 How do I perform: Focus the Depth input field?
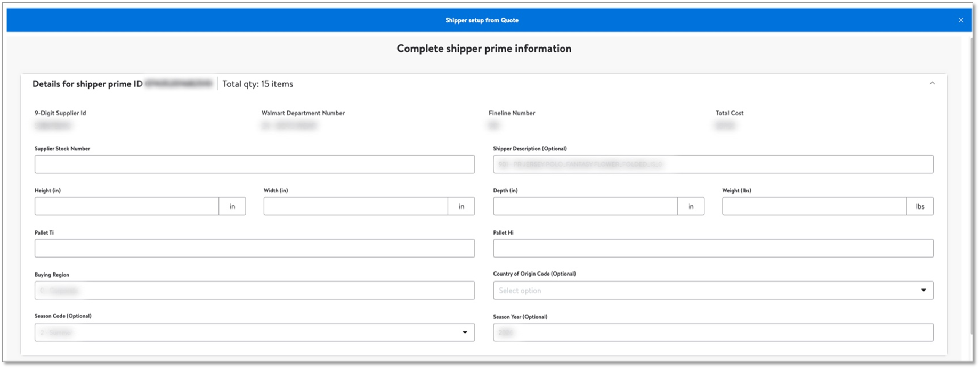point(585,206)
